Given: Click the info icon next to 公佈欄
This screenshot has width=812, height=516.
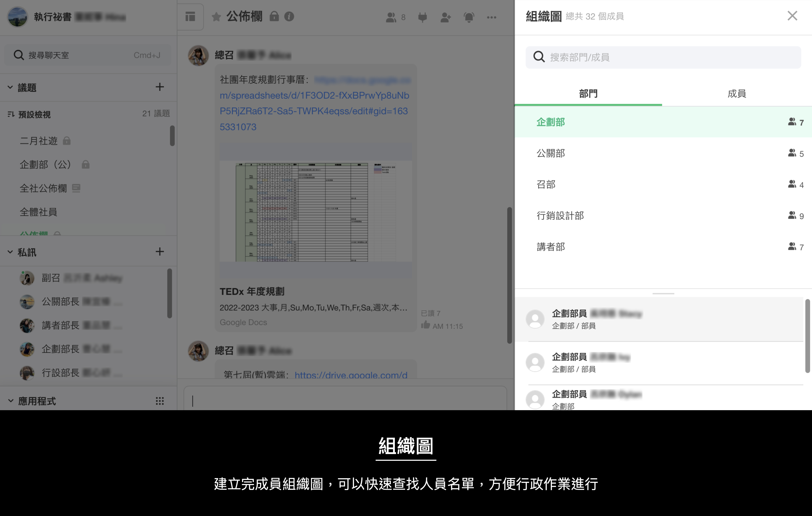Looking at the screenshot, I should 289,17.
